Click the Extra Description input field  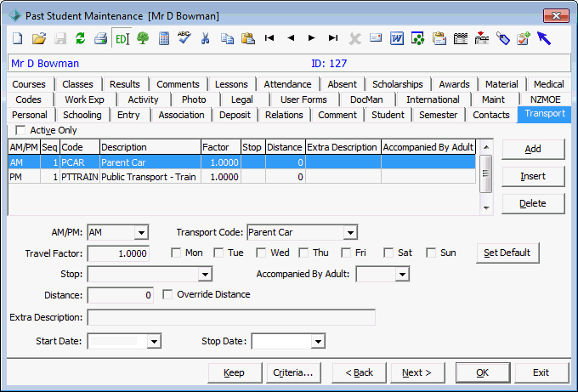[231, 317]
